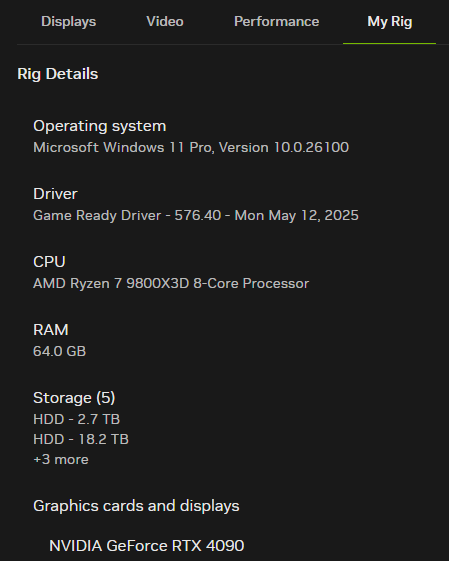
Task: Select the AMD Ryzen 7 9800X3D processor text
Action: [171, 283]
